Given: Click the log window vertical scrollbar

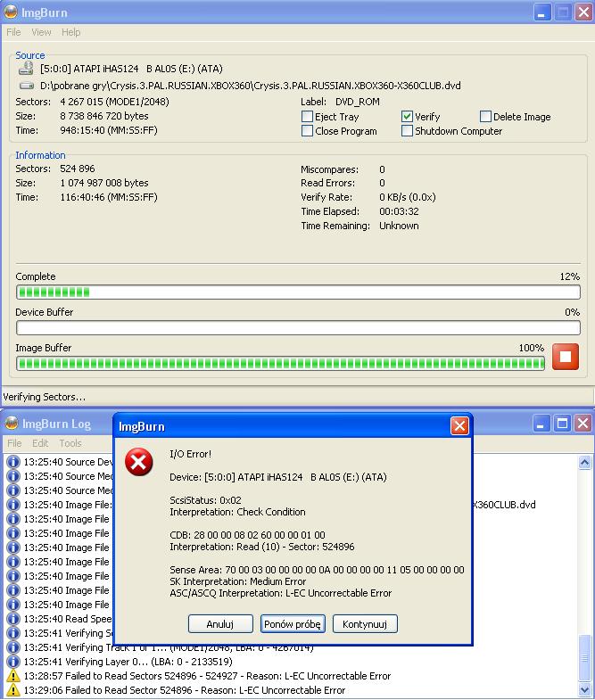Looking at the screenshot, I should [585, 571].
